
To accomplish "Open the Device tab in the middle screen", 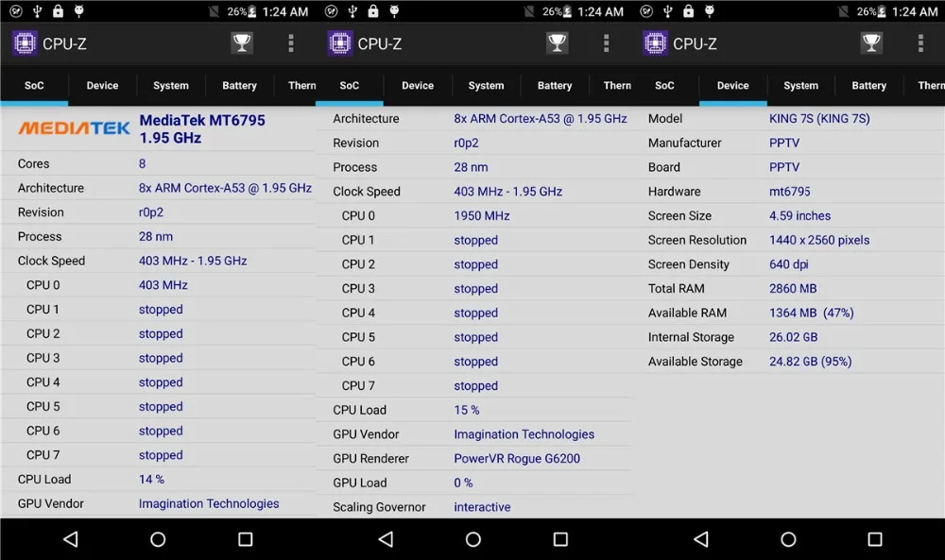I will coord(418,86).
